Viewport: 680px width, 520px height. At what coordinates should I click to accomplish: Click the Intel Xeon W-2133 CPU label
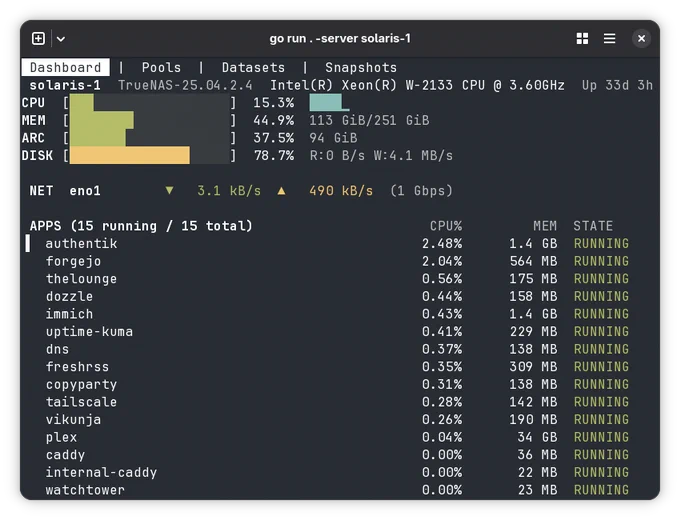click(x=417, y=85)
